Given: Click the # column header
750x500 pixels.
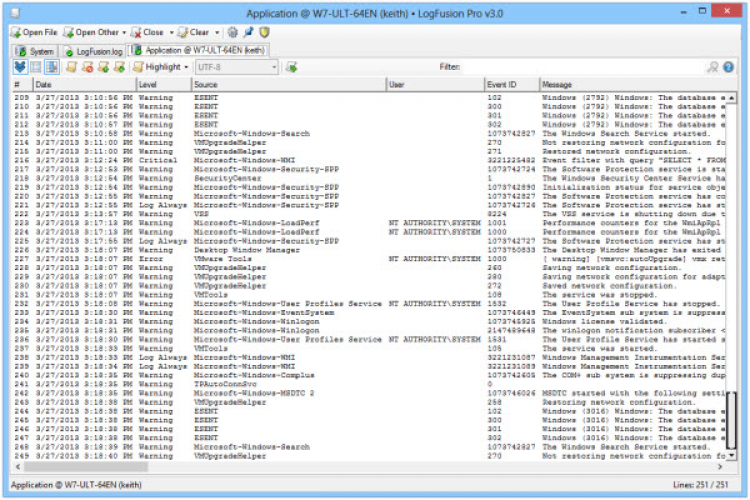Looking at the screenshot, I should (22, 85).
